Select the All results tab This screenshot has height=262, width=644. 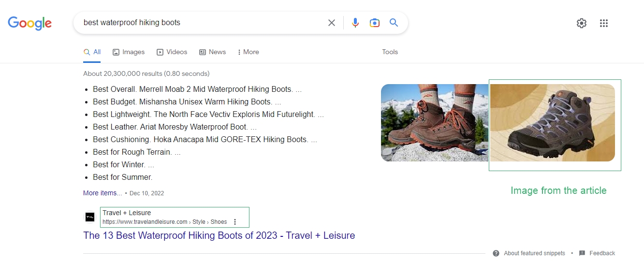point(92,52)
